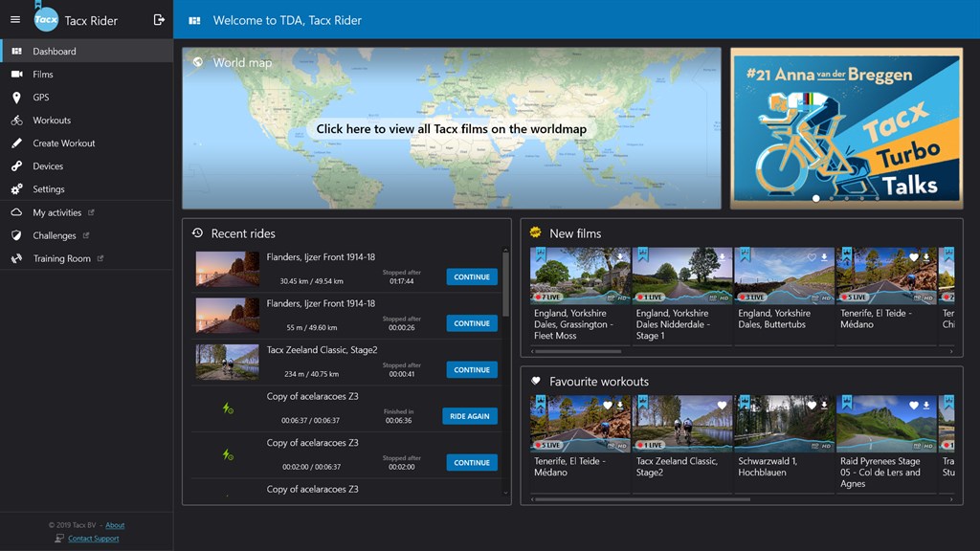Open GPS via the map pin icon
The image size is (980, 551).
(x=16, y=97)
